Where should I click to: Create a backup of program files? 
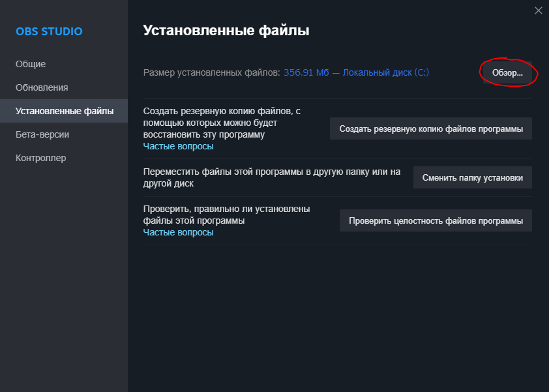click(431, 128)
